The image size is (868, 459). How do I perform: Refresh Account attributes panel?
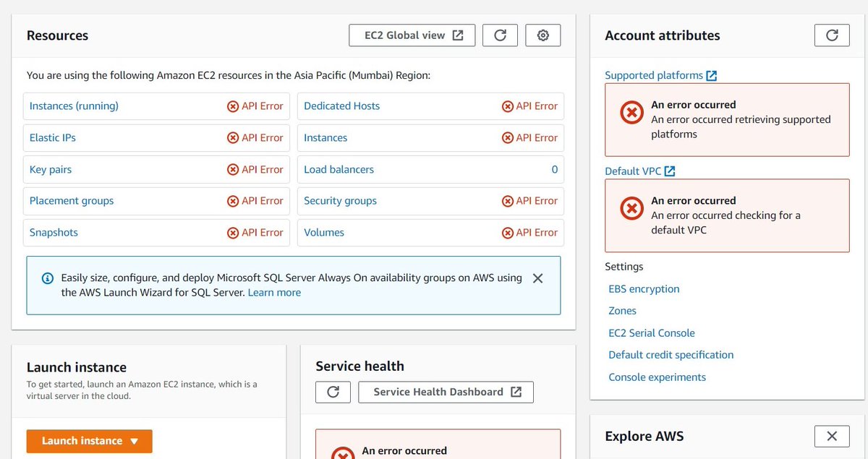point(832,35)
